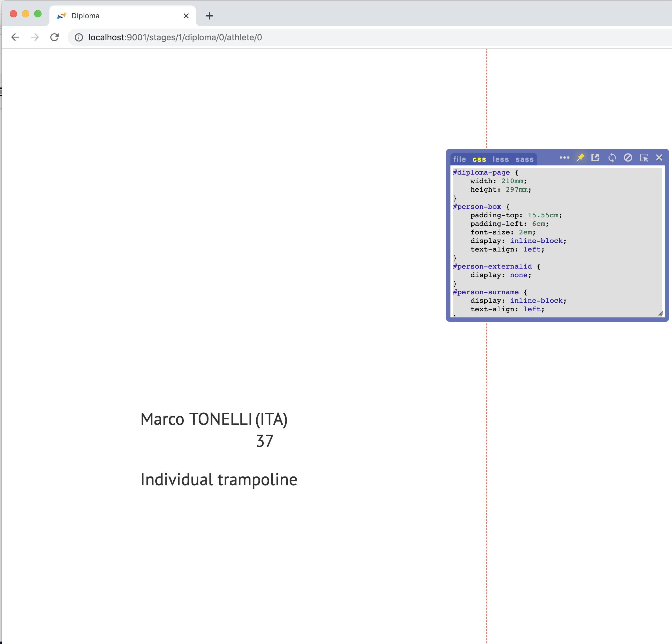672x644 pixels.
Task: Close the Diploma browser tab
Action: click(x=186, y=16)
